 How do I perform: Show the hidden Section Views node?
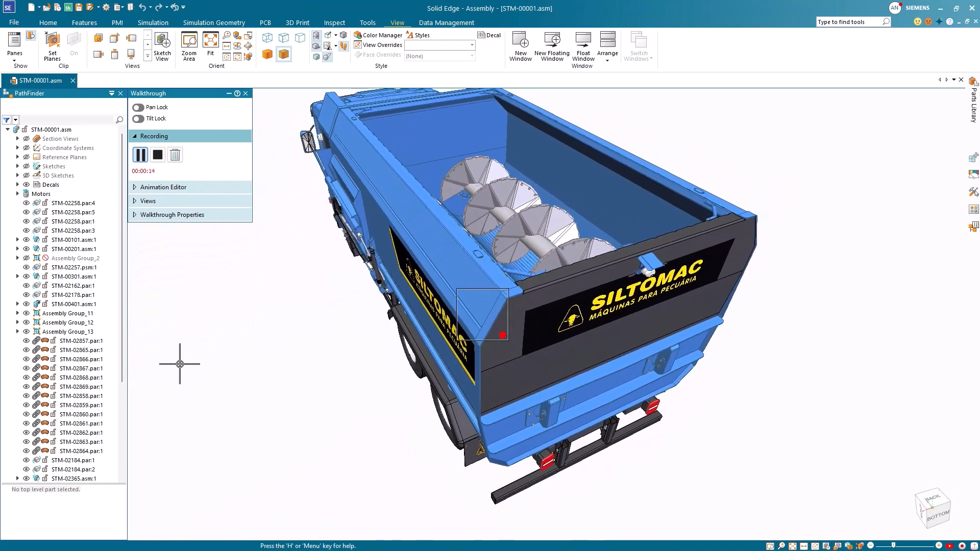coord(26,139)
